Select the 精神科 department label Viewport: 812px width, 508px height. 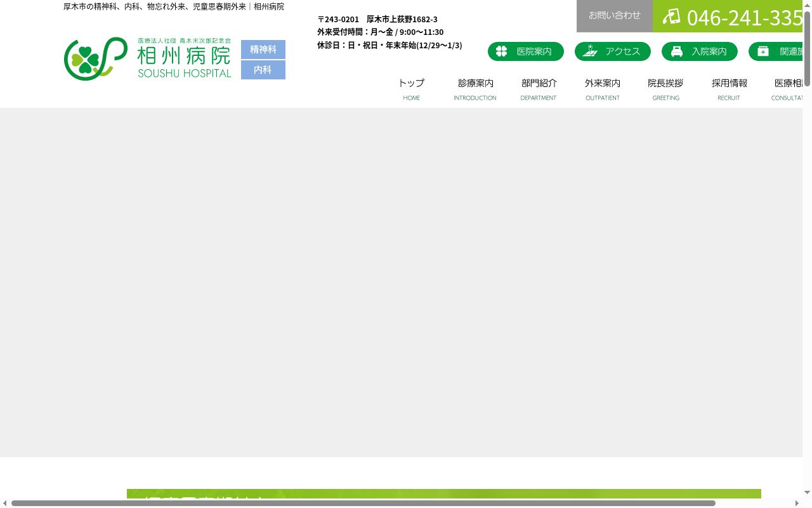263,50
